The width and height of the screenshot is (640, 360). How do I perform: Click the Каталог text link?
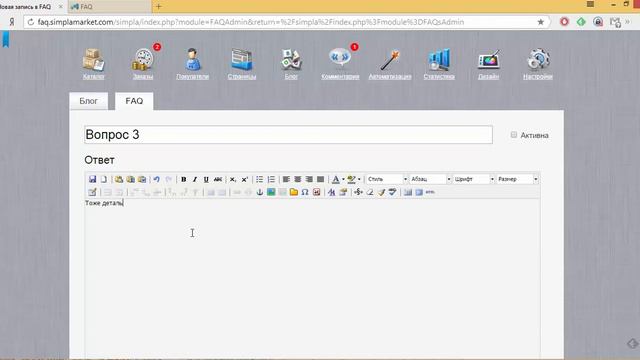93,76
